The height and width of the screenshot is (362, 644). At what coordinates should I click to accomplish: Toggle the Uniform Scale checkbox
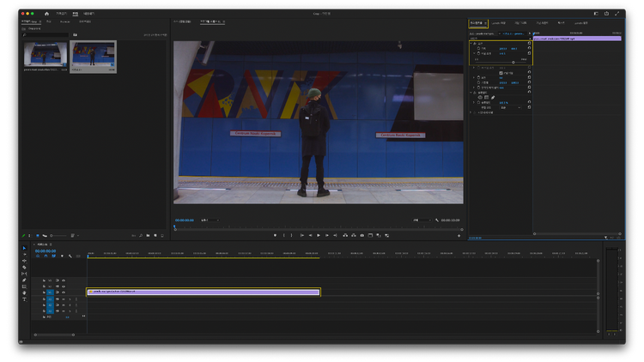[501, 73]
